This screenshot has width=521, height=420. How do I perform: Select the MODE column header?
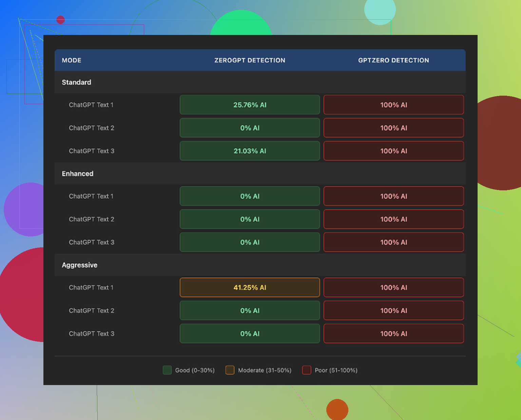click(72, 60)
